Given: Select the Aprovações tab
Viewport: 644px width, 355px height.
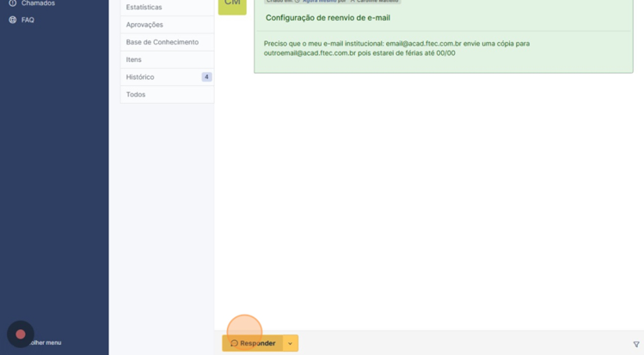Looking at the screenshot, I should coord(144,25).
